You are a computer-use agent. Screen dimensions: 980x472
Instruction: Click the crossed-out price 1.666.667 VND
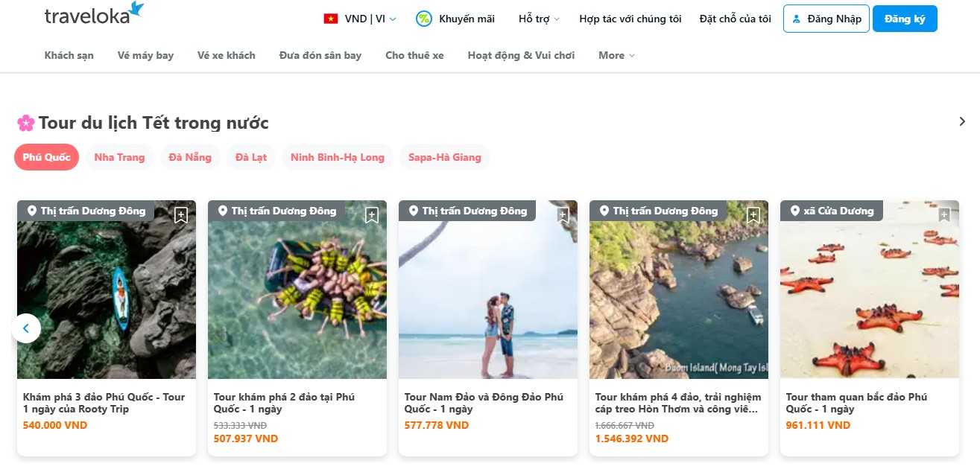click(x=625, y=425)
